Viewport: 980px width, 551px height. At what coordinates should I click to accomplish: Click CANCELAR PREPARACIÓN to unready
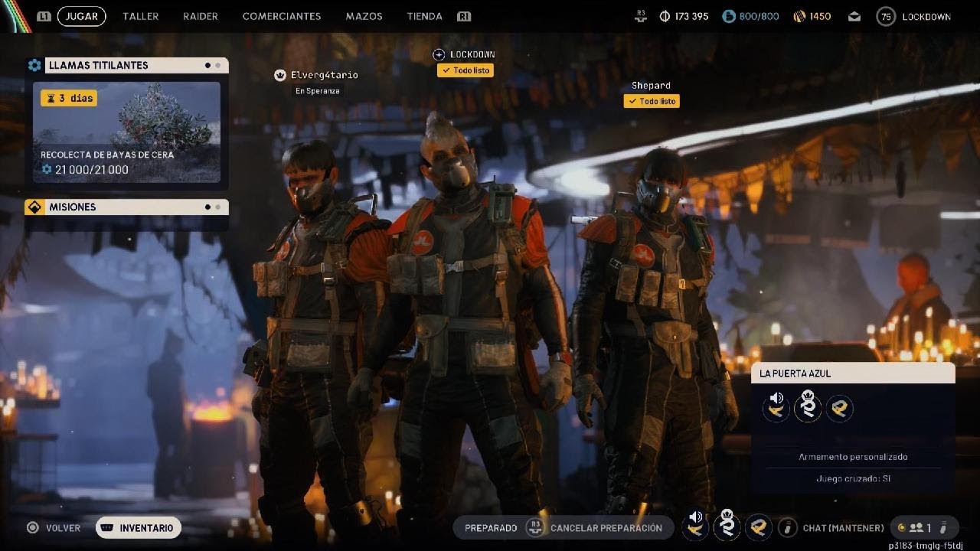(x=606, y=528)
